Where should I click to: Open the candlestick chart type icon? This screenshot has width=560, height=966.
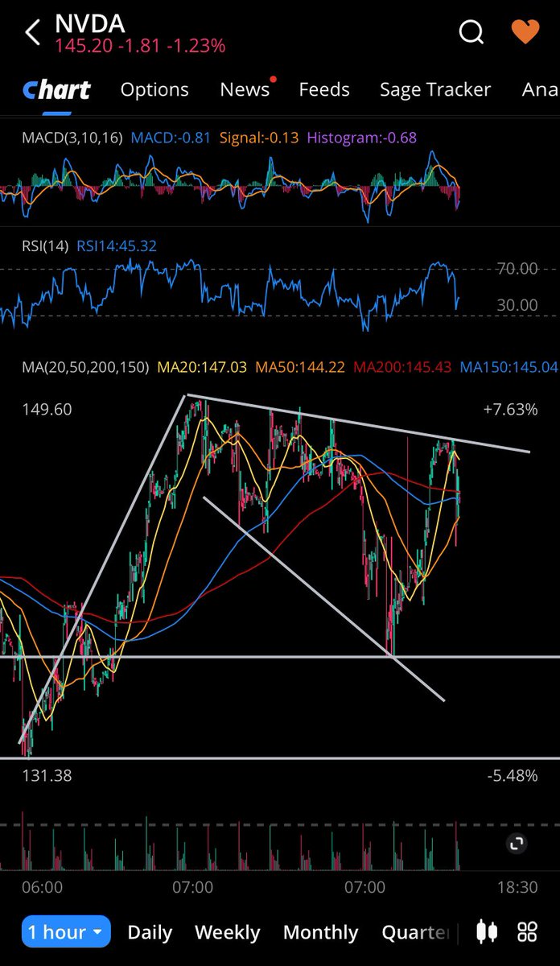tap(486, 932)
